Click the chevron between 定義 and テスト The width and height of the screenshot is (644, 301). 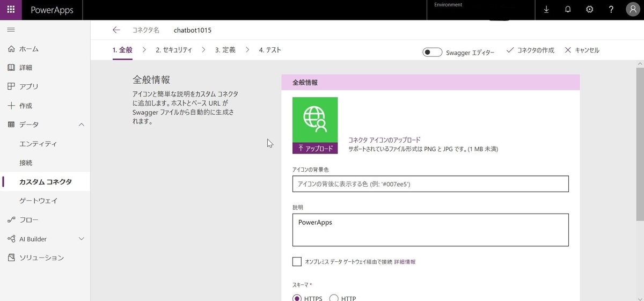[247, 50]
